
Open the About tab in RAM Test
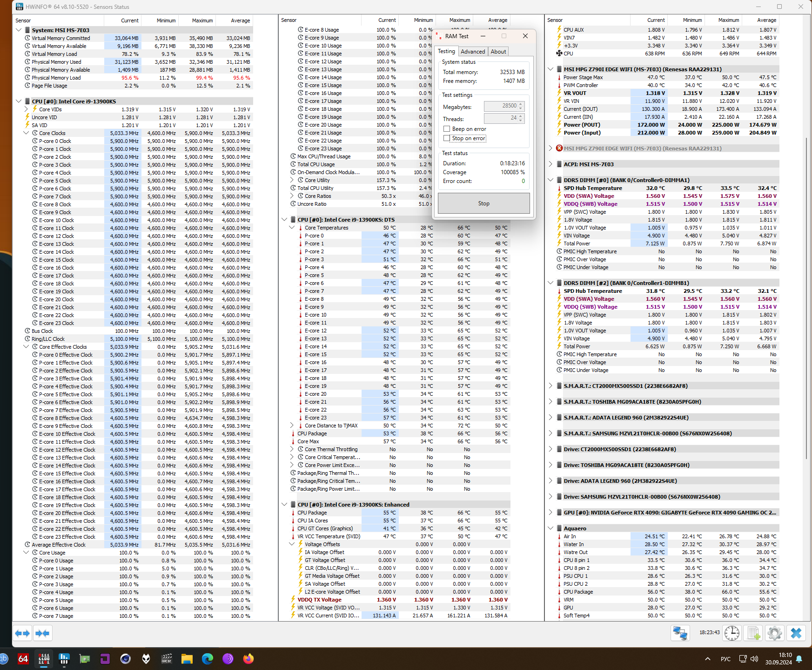click(x=498, y=52)
